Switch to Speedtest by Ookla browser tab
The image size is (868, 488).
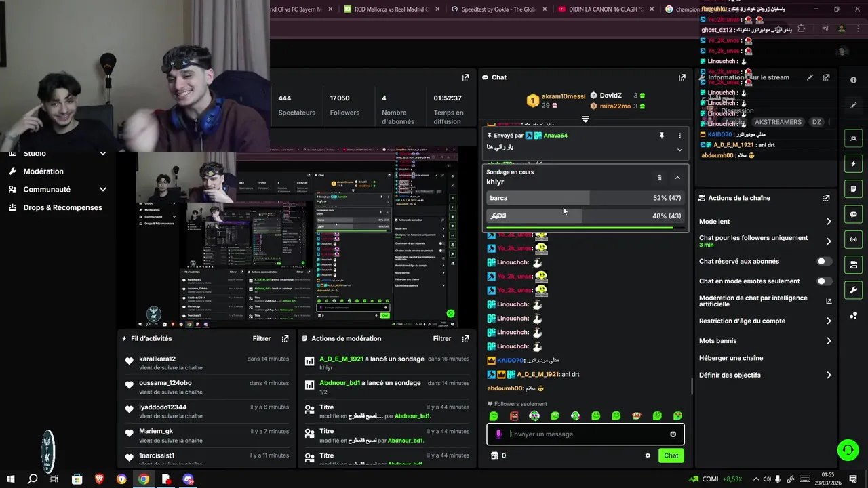click(x=499, y=9)
